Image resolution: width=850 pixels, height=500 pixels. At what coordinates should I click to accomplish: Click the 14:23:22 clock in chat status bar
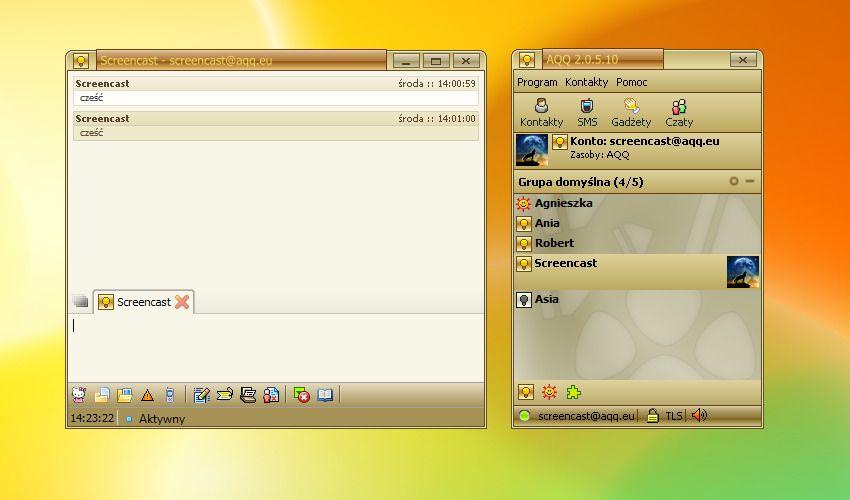pyautogui.click(x=92, y=418)
